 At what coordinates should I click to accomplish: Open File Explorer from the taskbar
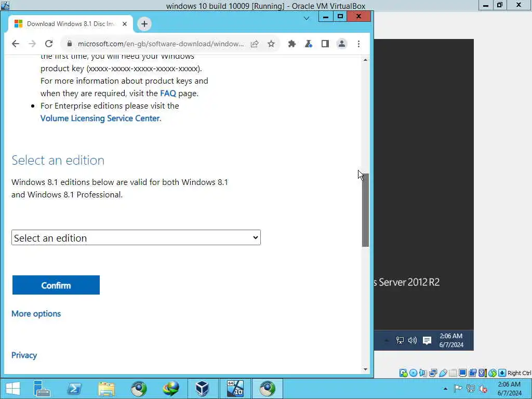point(107,389)
